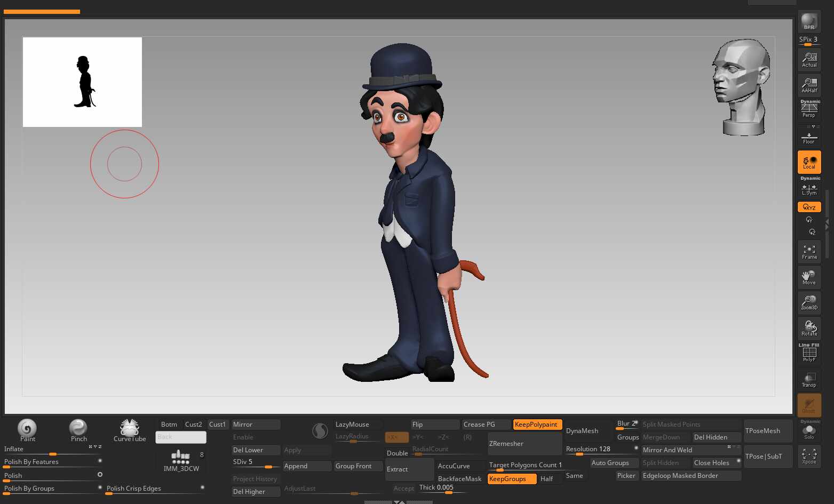Screen dimensions: 834x504
Task: Click the Group Front button
Action: coord(358,466)
